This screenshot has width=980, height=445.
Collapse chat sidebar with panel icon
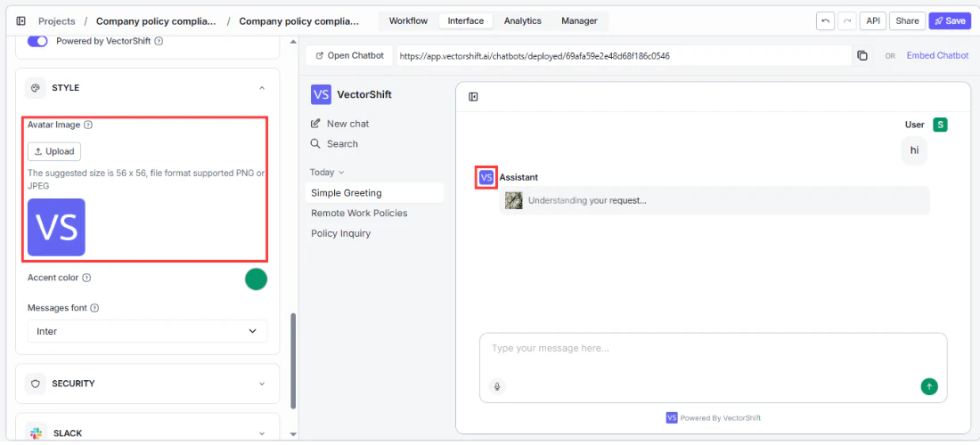[473, 97]
